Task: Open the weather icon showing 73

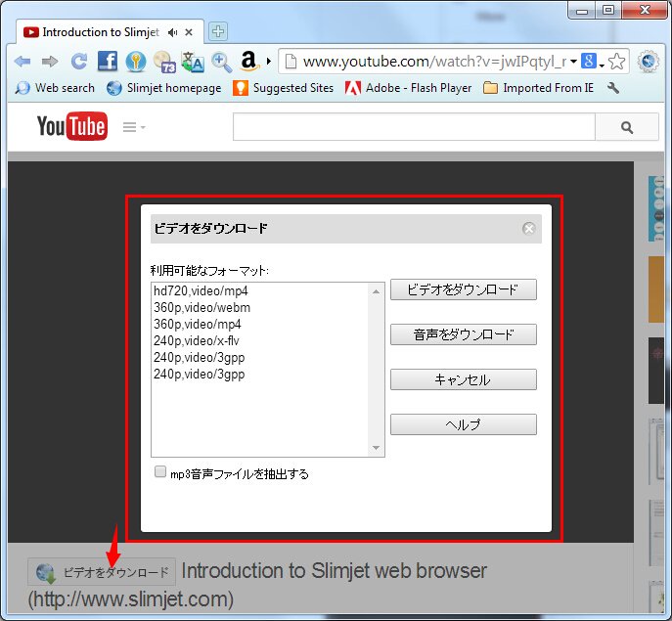Action: [164, 62]
